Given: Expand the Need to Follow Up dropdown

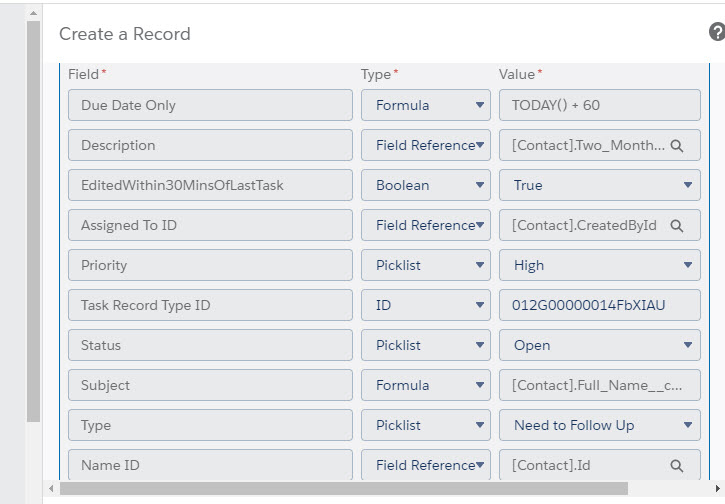Looking at the screenshot, I should 599,425.
